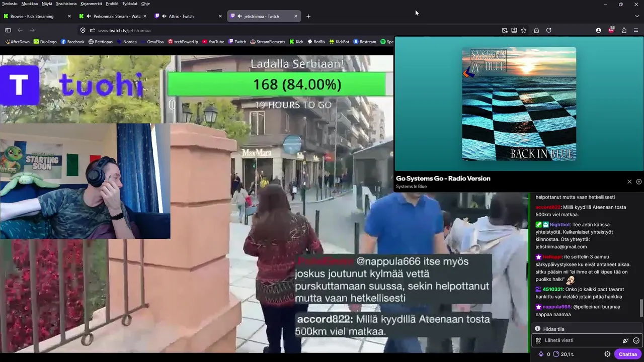644x362 pixels.
Task: Close the Browse - Kick Streaming tab
Action: point(69,16)
